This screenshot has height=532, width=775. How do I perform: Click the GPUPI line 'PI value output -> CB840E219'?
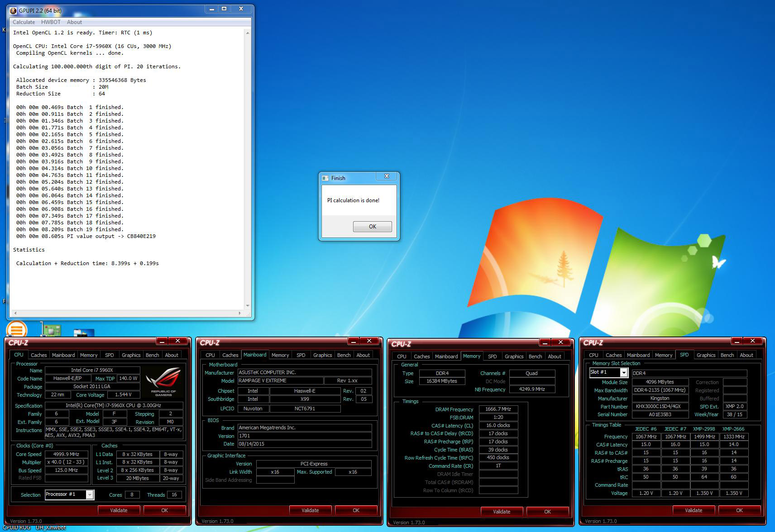(x=111, y=236)
